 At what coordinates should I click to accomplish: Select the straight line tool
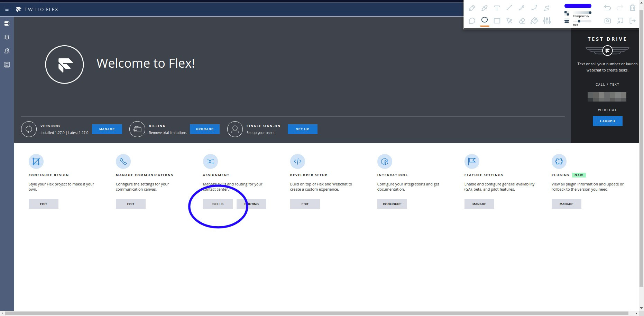point(509,8)
